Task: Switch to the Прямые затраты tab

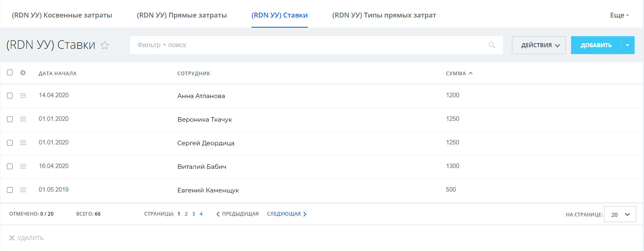Action: (x=182, y=15)
